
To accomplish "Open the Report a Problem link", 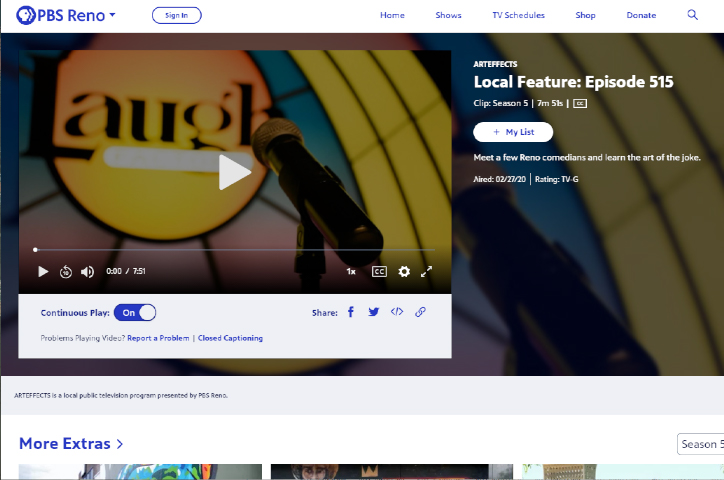I will pyautogui.click(x=158, y=338).
